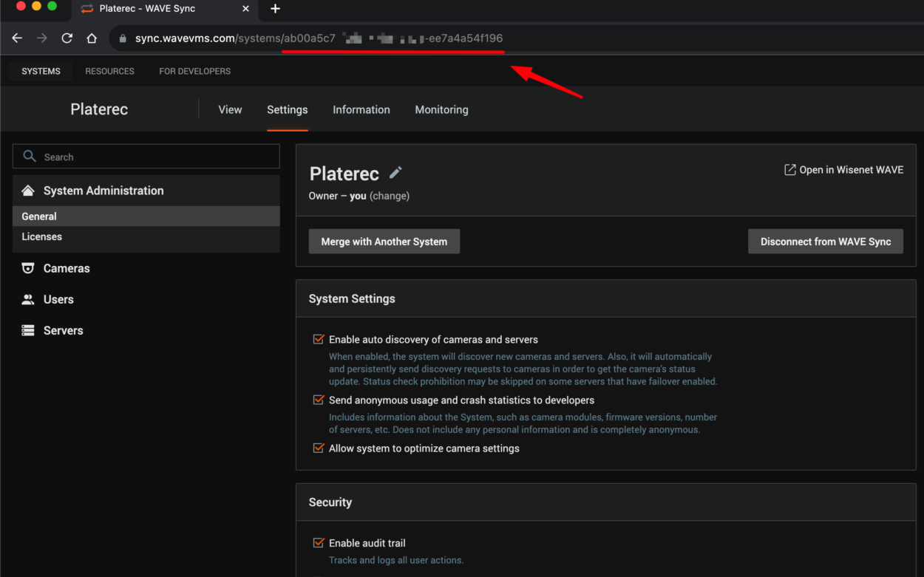924x577 pixels.
Task: Go to the browser home page
Action: click(x=92, y=38)
